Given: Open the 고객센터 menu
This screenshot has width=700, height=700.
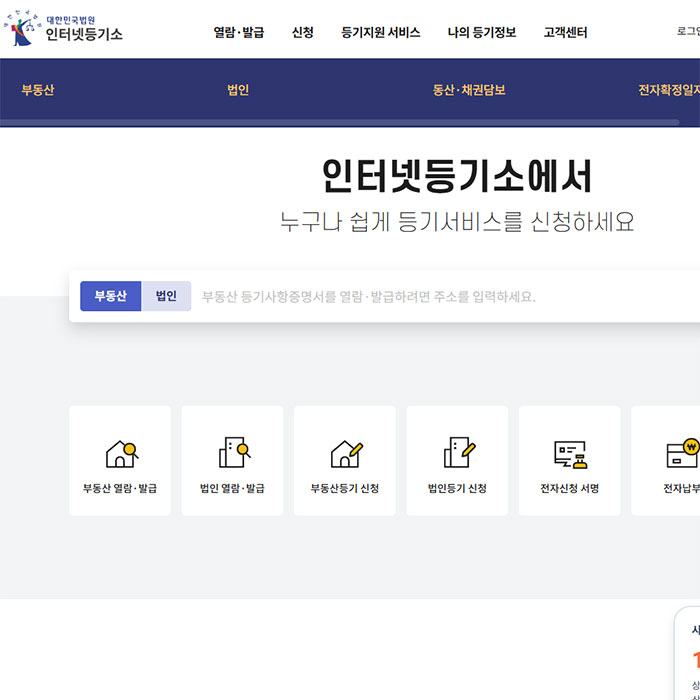Looking at the screenshot, I should [x=565, y=32].
